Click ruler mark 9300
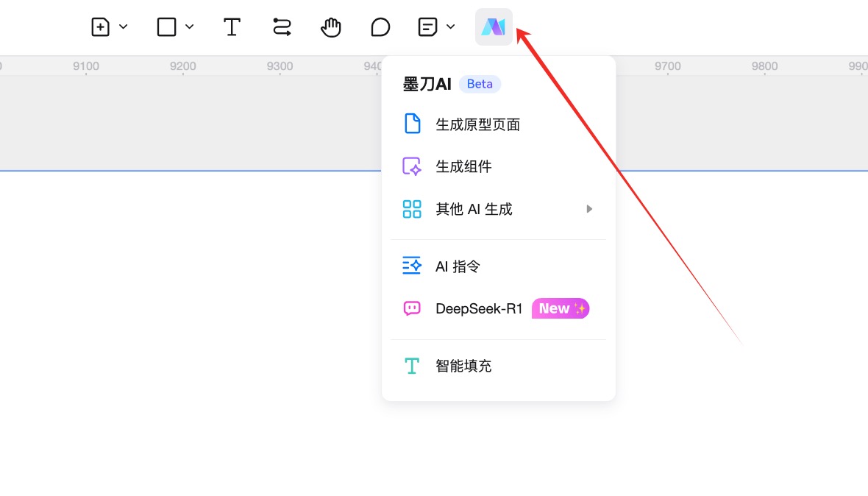The height and width of the screenshot is (496, 868). (x=280, y=66)
